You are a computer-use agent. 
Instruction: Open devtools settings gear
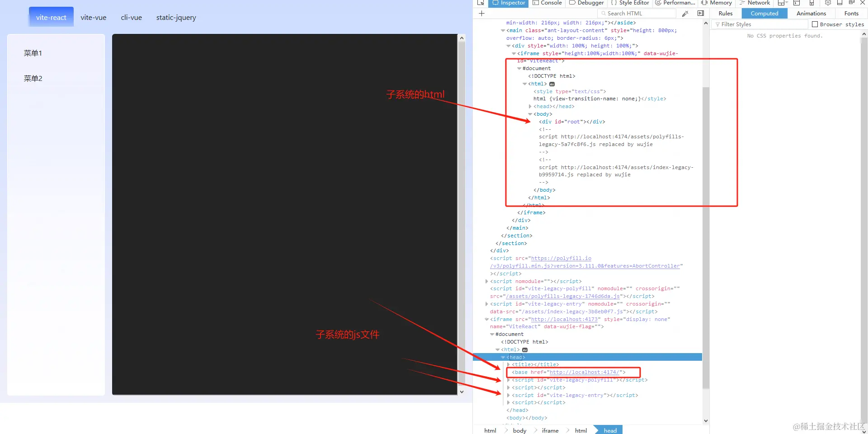pos(828,3)
